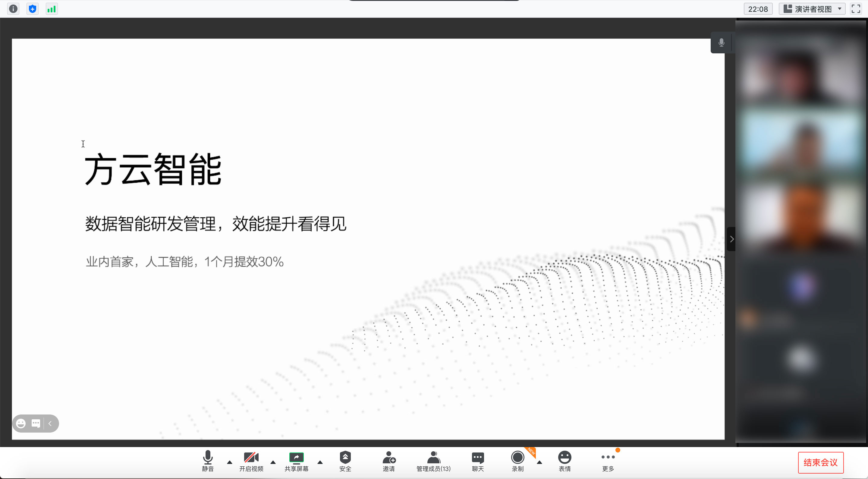Open 演讲者视图 view dropdown
This screenshot has width=868, height=479.
click(x=812, y=9)
